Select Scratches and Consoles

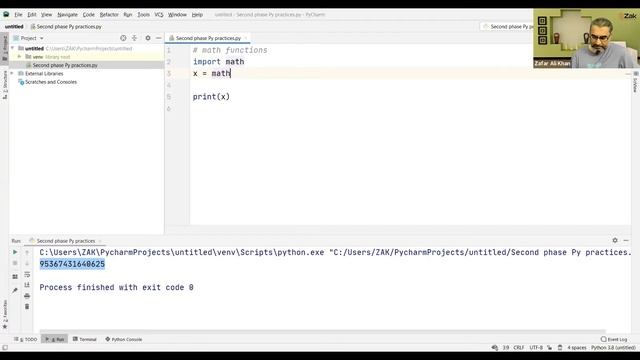coord(51,82)
